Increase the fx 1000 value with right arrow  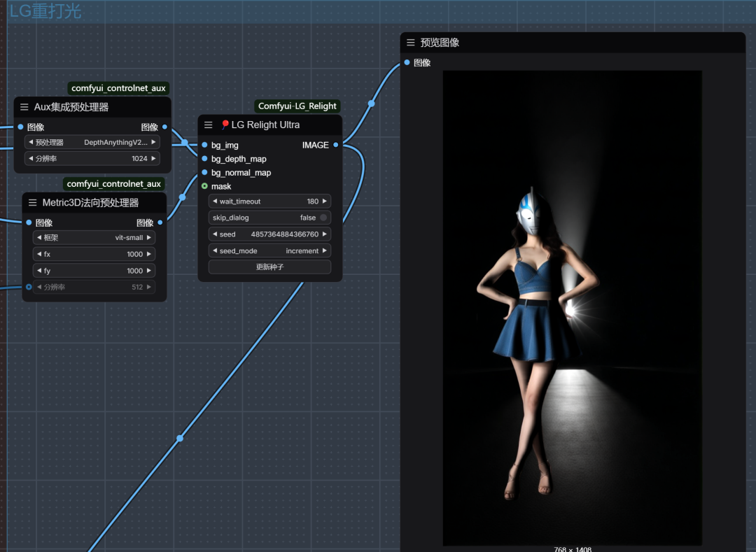click(149, 255)
